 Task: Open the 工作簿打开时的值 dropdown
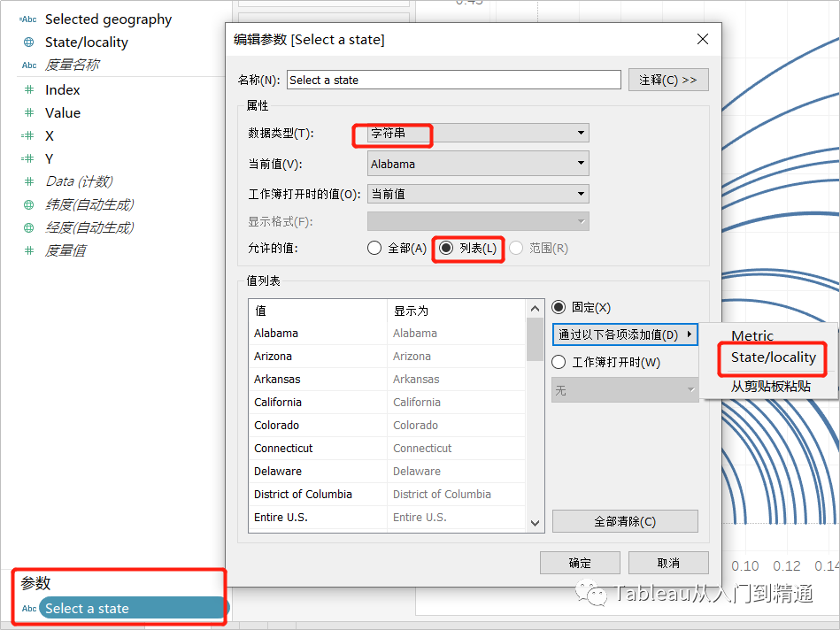click(478, 194)
